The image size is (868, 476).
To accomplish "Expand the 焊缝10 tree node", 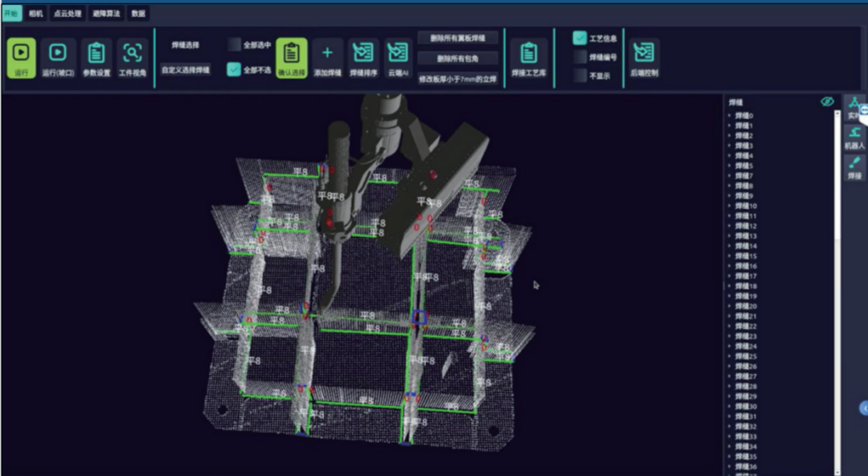I will click(x=729, y=206).
